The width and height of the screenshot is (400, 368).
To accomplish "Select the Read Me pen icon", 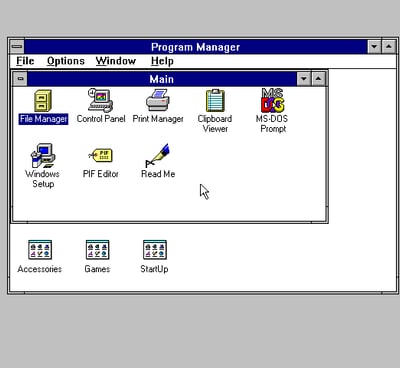I will [158, 155].
